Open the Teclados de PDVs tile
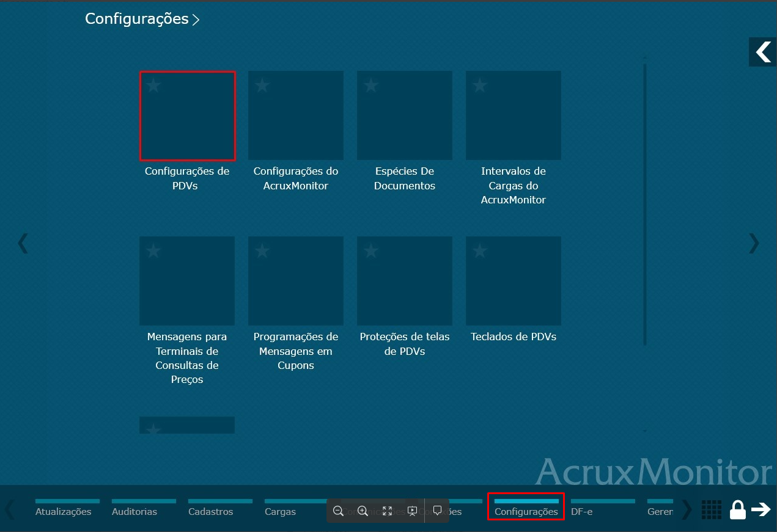Viewport: 777px width, 532px height. [514, 281]
